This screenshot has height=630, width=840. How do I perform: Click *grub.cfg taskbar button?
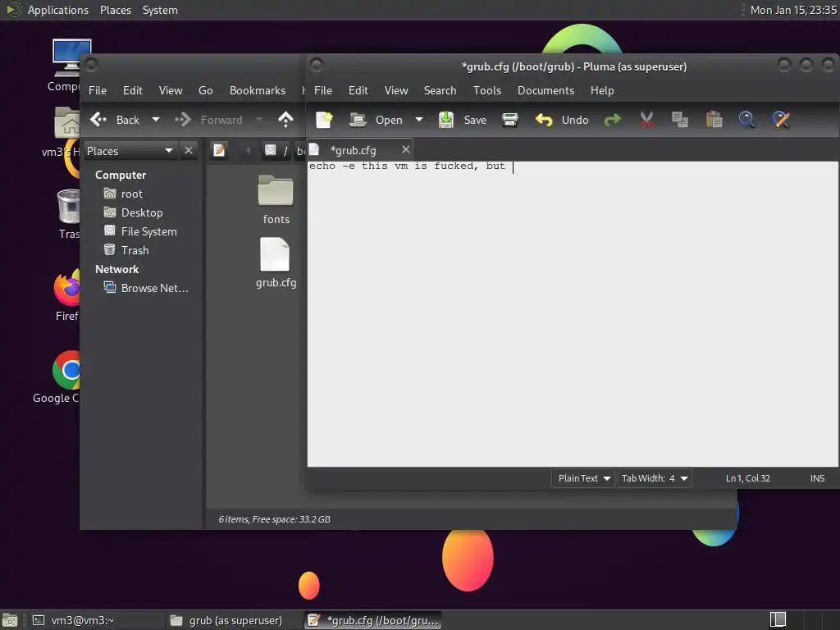(373, 620)
